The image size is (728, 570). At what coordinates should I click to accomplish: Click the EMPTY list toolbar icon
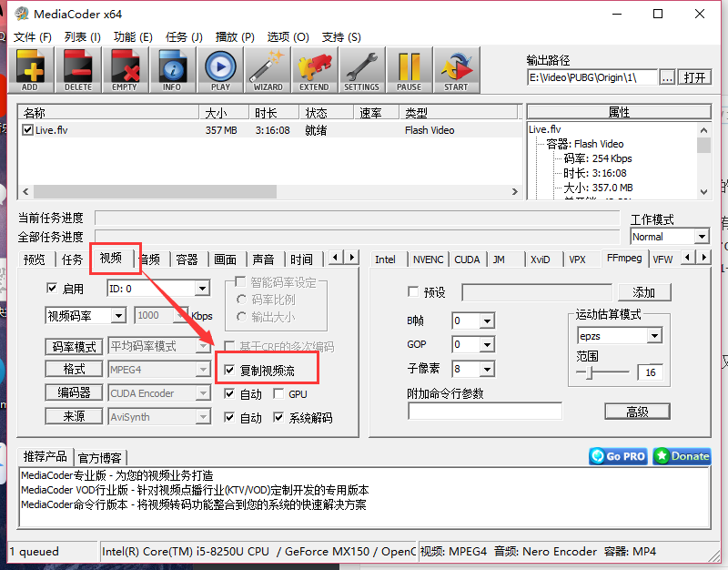125,70
